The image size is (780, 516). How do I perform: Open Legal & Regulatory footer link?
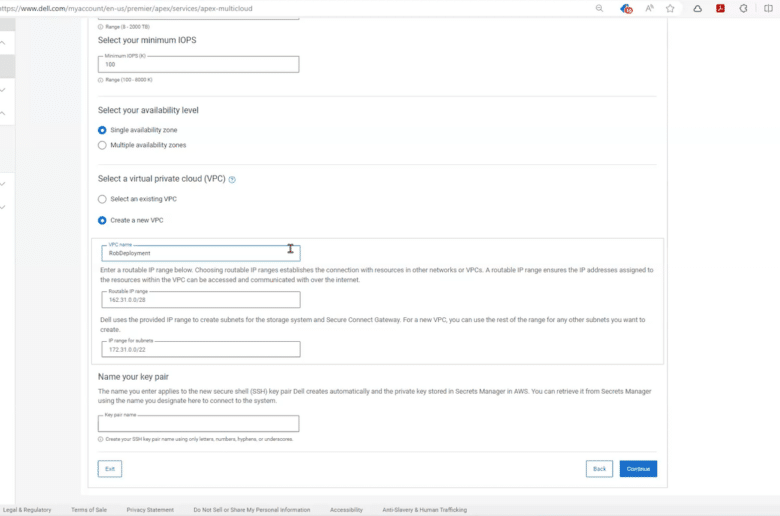27,510
